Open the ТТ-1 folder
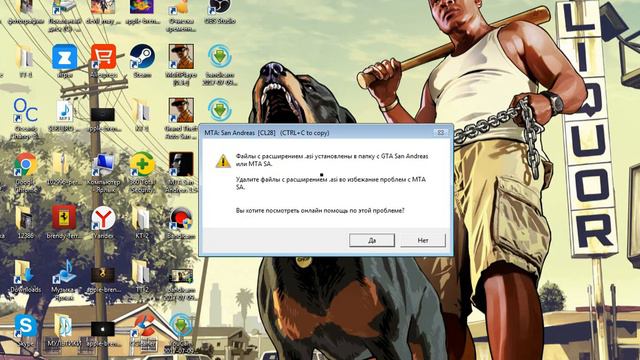The width and height of the screenshot is (640, 360). (x=24, y=58)
